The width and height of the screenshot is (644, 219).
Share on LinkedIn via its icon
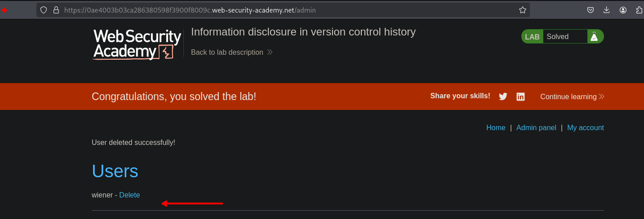tap(520, 96)
